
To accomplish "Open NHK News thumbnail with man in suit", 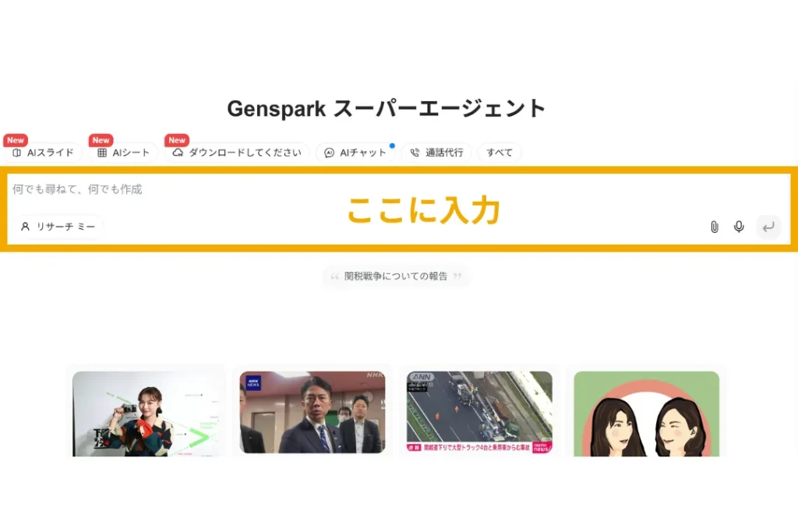I will (312, 412).
